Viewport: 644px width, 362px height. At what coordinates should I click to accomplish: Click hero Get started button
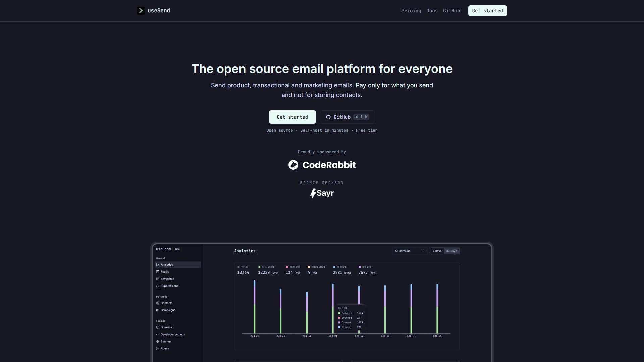[x=292, y=117]
